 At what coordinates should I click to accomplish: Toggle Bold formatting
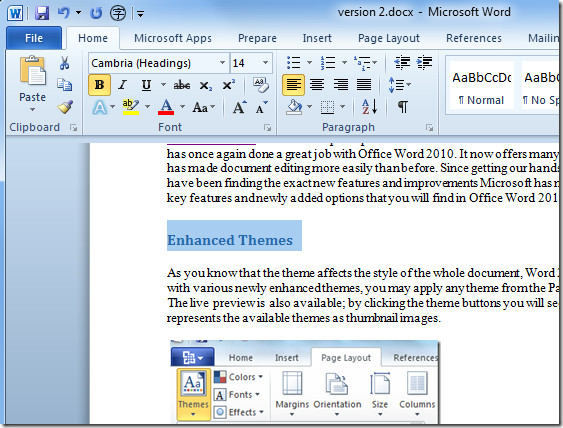(x=99, y=85)
